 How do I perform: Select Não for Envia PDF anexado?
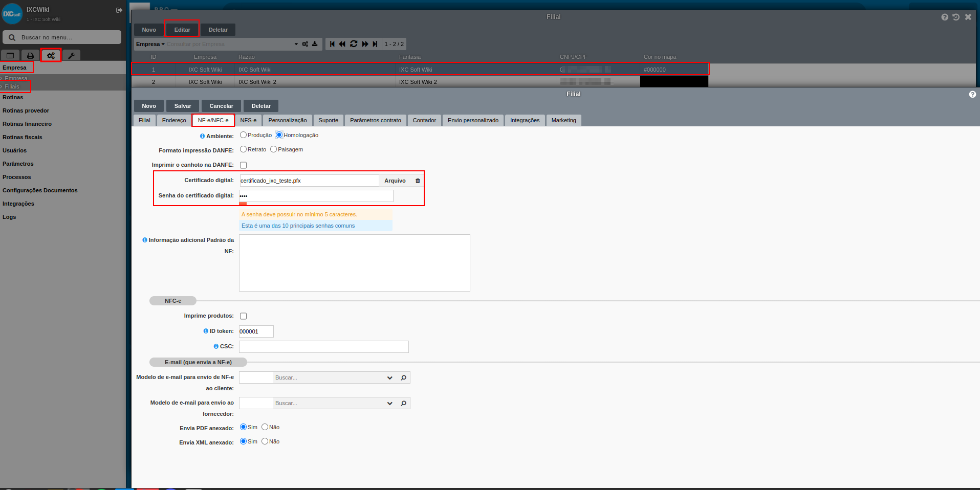(265, 427)
